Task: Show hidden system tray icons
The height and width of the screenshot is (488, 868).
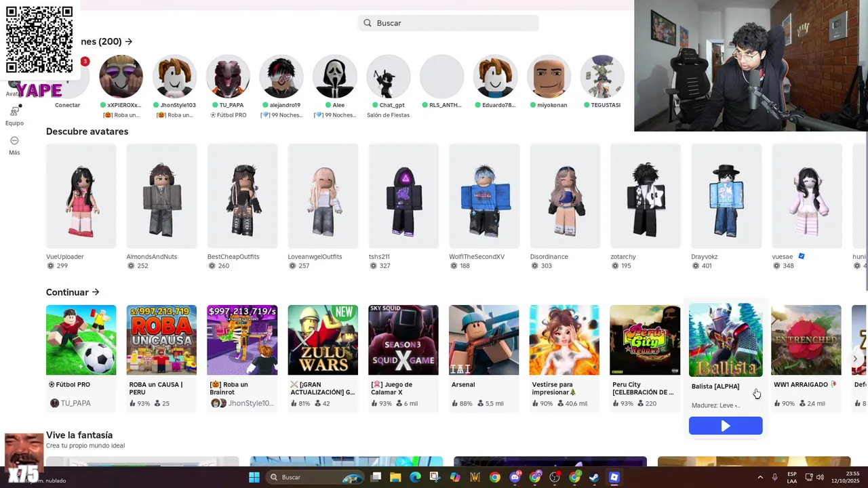Action: tap(760, 477)
